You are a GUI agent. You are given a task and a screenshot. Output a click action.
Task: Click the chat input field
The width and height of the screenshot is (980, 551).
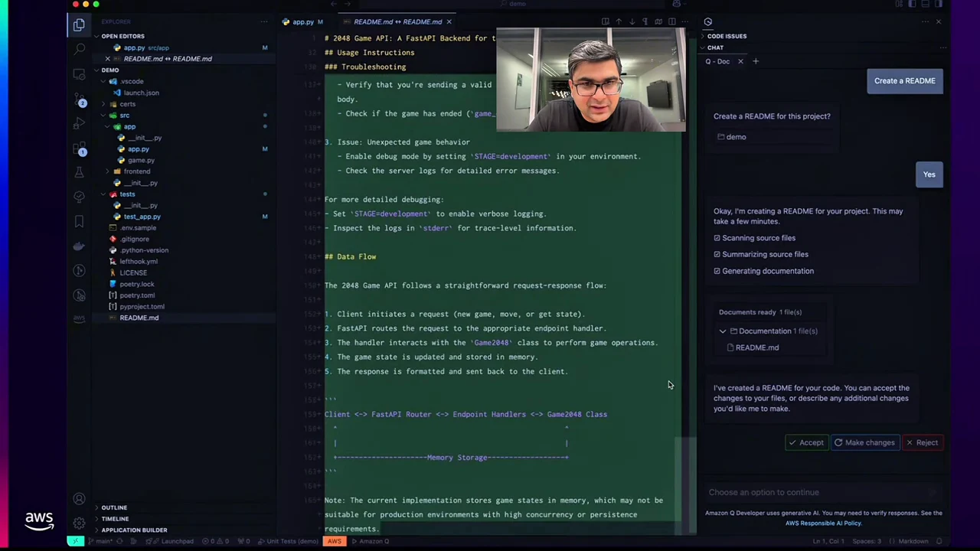coord(823,492)
